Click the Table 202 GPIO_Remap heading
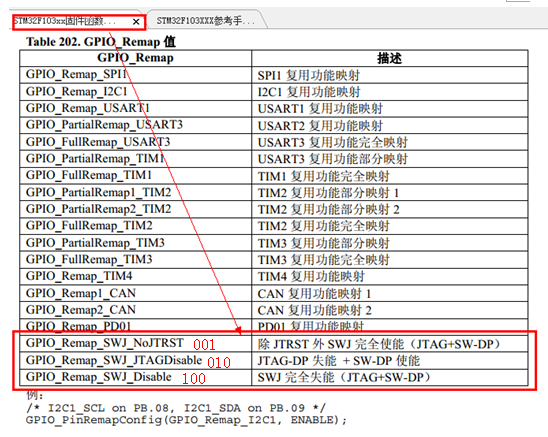Viewport: 548px width, 437px height. click(101, 42)
